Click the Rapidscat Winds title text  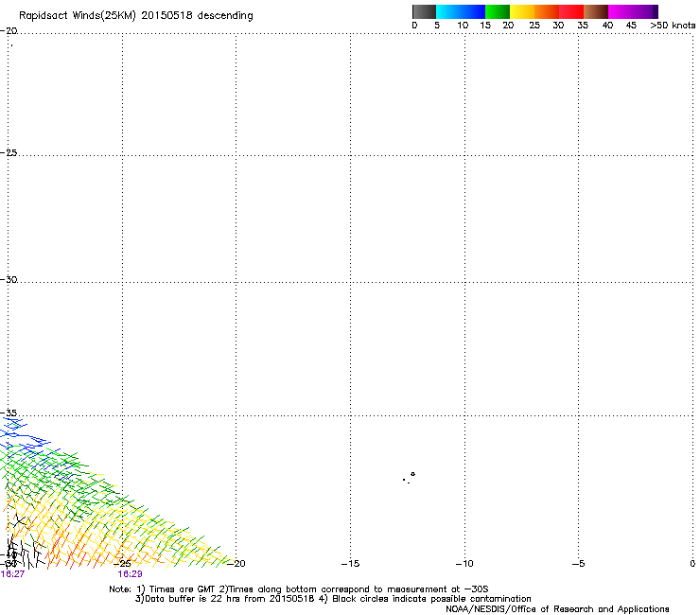[135, 16]
